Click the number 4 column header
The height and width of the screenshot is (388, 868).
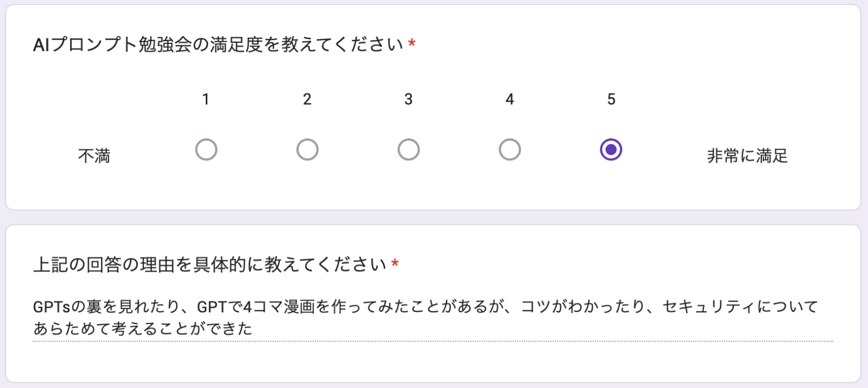tap(509, 99)
